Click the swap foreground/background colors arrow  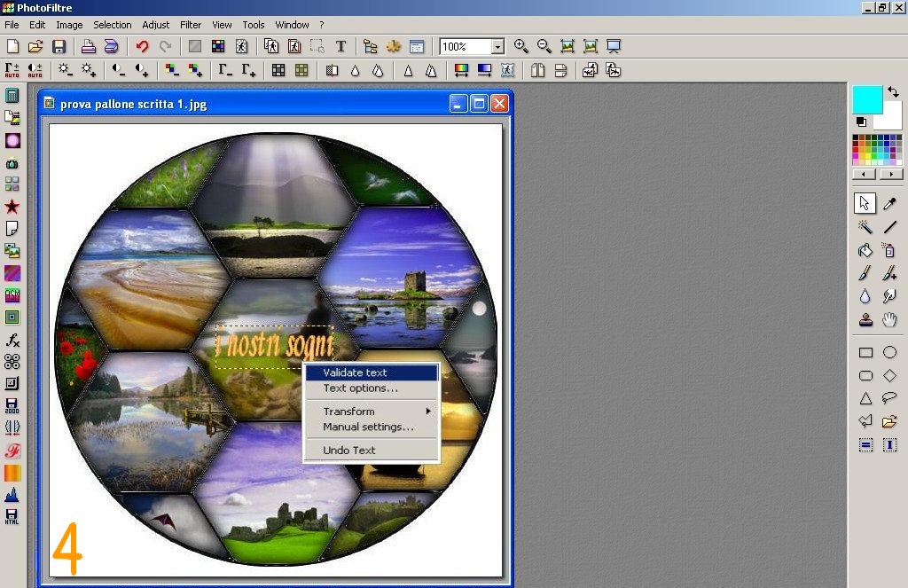tap(892, 92)
